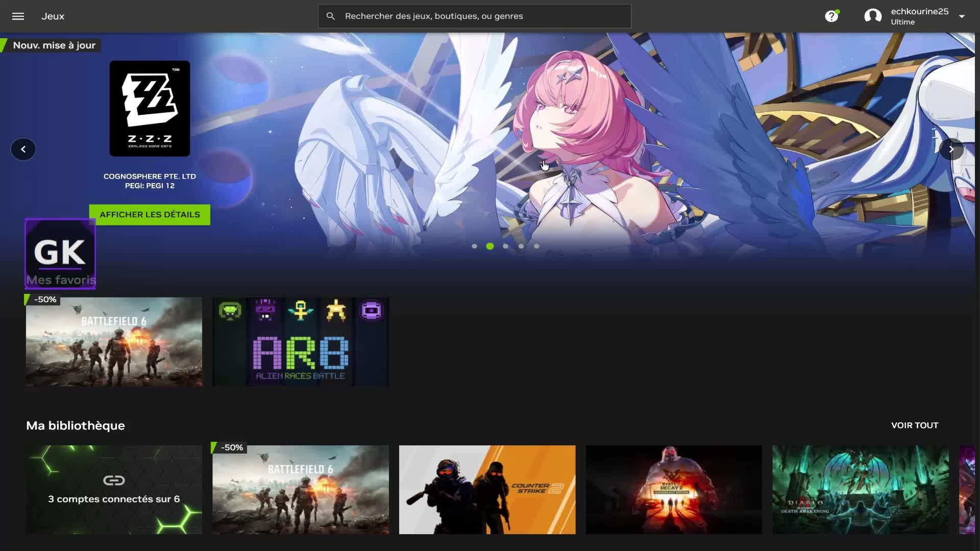
Task: Click the Zenless Zone Zero logo tile
Action: (x=150, y=109)
